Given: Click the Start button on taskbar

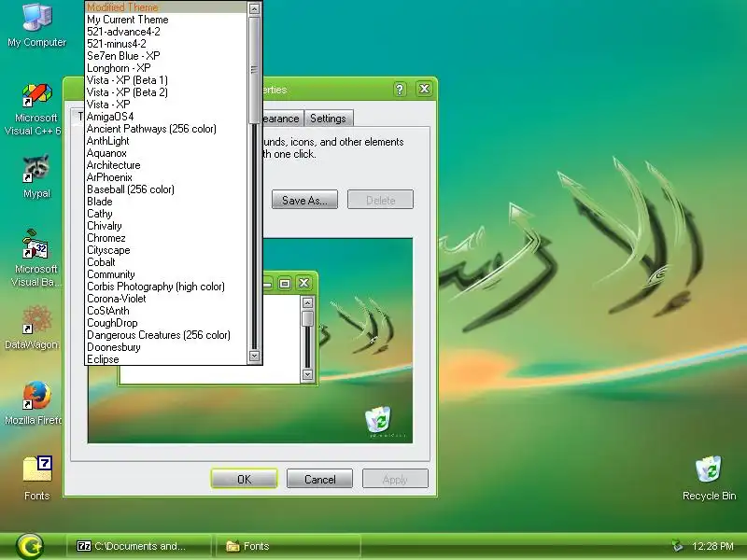Looking at the screenshot, I should point(30,546).
